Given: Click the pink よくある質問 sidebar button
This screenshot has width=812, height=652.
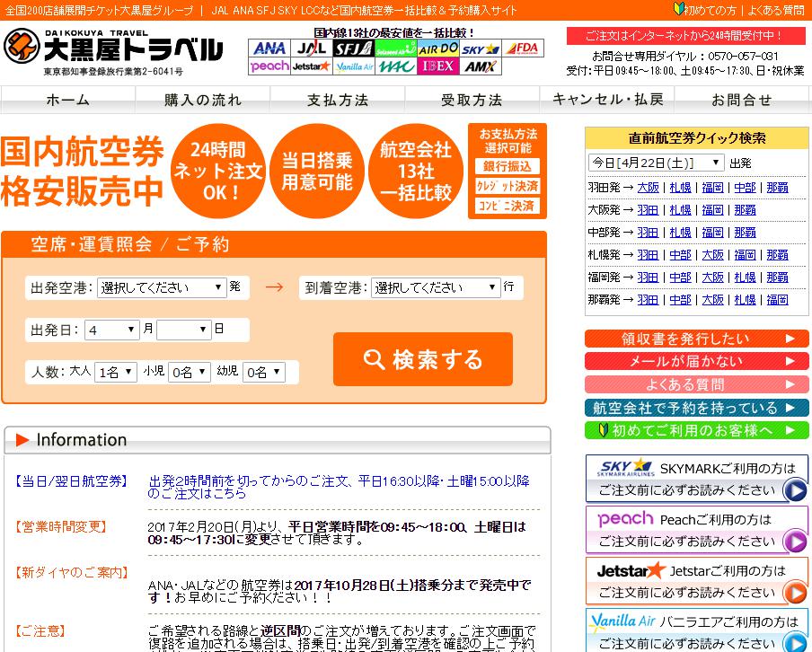Looking at the screenshot, I should (x=696, y=384).
